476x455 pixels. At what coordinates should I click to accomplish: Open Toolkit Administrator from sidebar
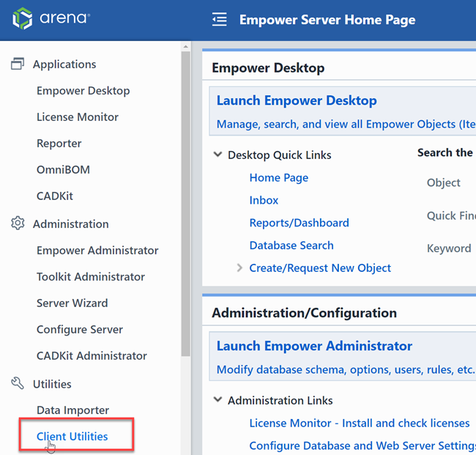point(90,277)
